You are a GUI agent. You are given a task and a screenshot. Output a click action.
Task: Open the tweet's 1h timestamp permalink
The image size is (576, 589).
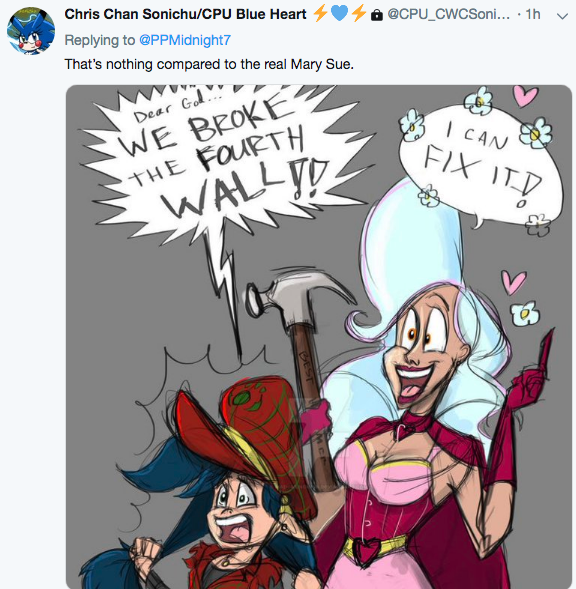(533, 14)
